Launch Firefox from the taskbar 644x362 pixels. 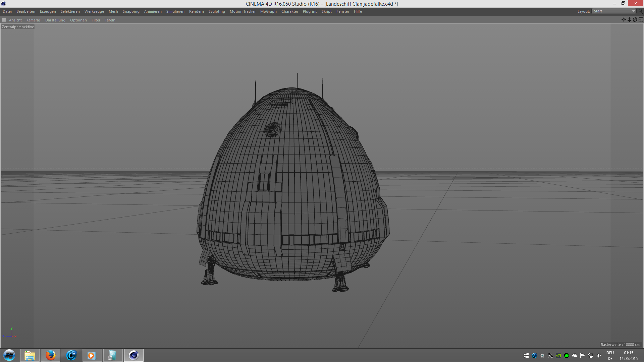click(51, 355)
